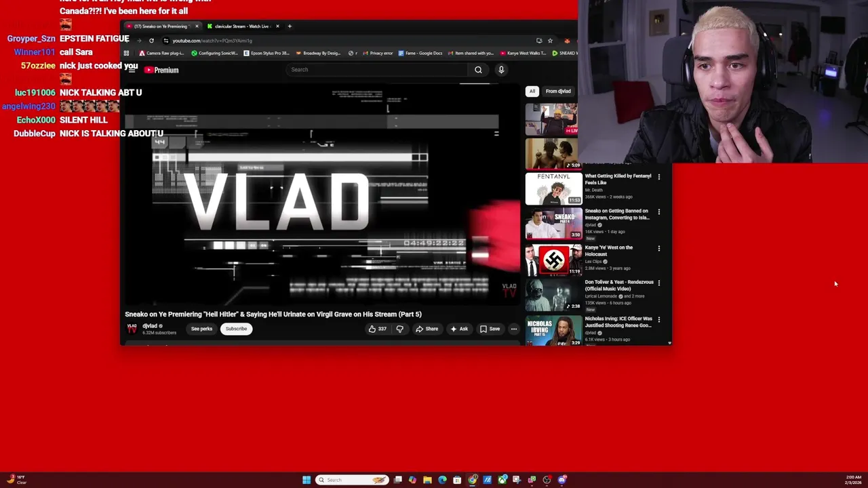Save the video to a playlist
Image resolution: width=868 pixels, height=488 pixels.
(x=490, y=329)
